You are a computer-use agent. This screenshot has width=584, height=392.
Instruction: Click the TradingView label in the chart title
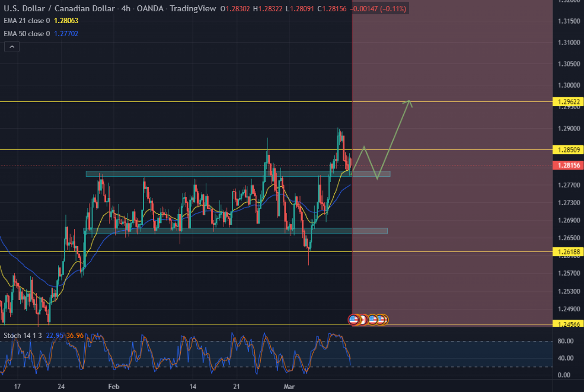click(x=193, y=8)
